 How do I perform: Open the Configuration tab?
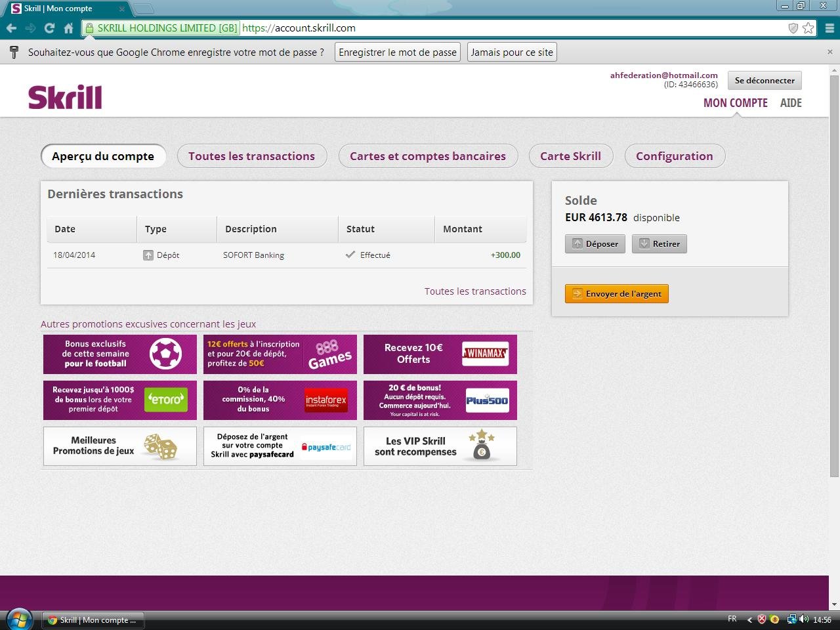pos(674,156)
